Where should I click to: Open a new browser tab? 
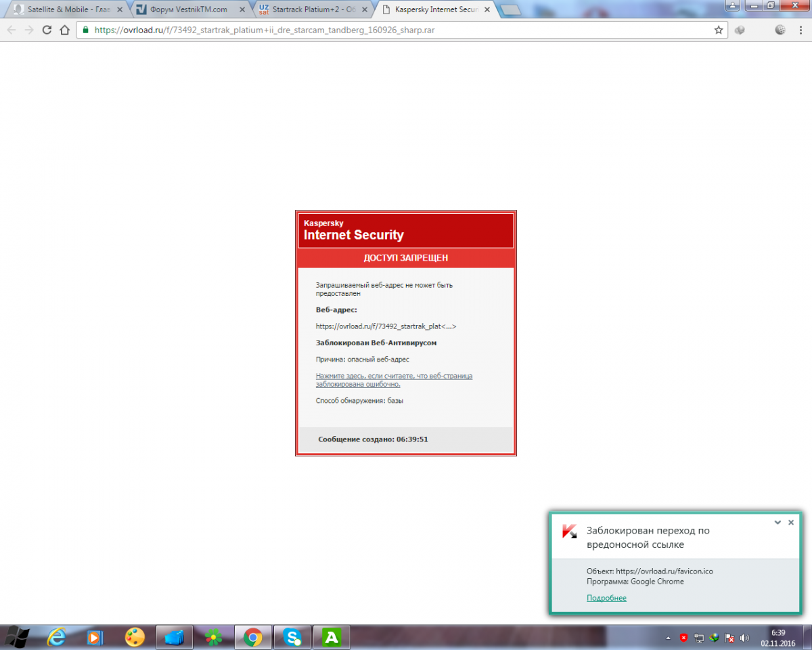click(x=510, y=10)
